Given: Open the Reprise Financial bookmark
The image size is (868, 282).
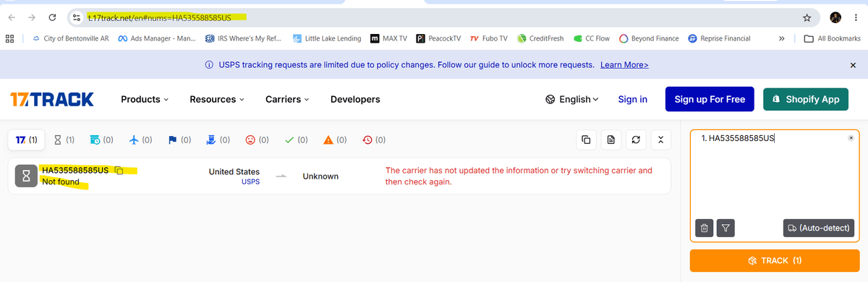Looking at the screenshot, I should [719, 38].
